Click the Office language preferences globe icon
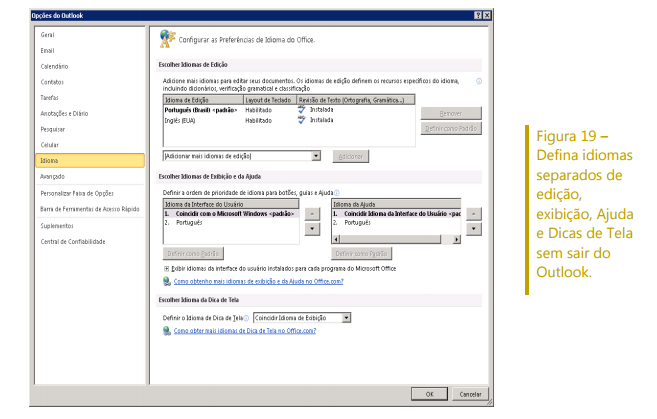The image size is (657, 419). (x=167, y=39)
